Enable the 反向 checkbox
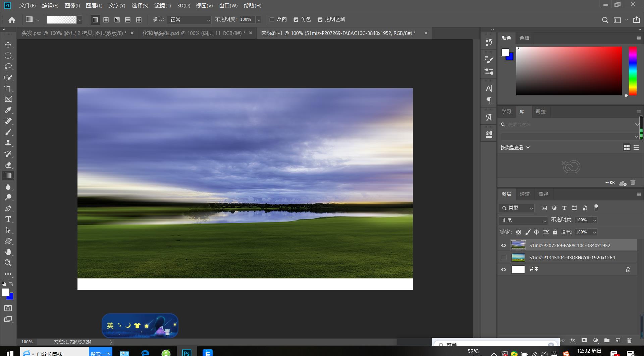The width and height of the screenshot is (644, 356). [x=272, y=20]
